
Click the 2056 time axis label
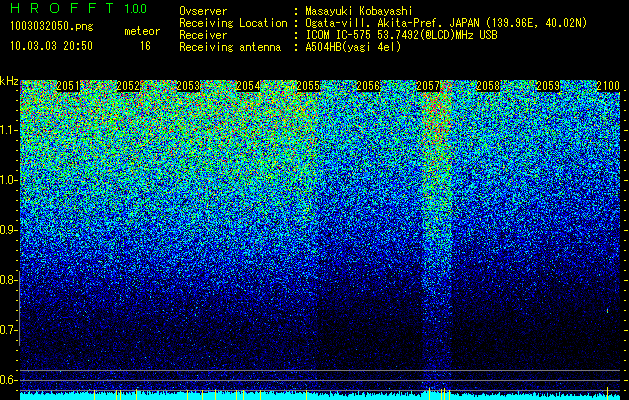368,86
